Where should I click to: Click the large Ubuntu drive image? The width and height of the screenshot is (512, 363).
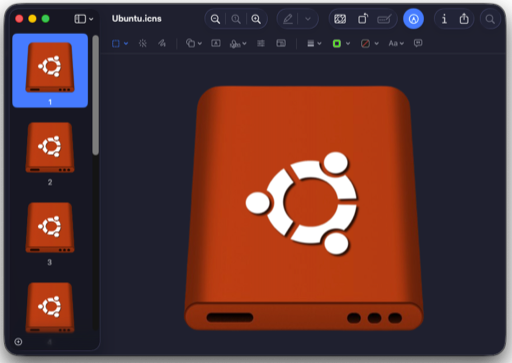(x=304, y=208)
